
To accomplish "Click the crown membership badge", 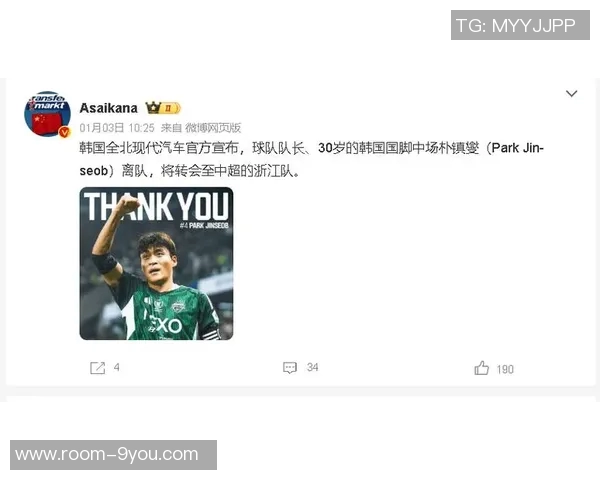I will (x=163, y=108).
